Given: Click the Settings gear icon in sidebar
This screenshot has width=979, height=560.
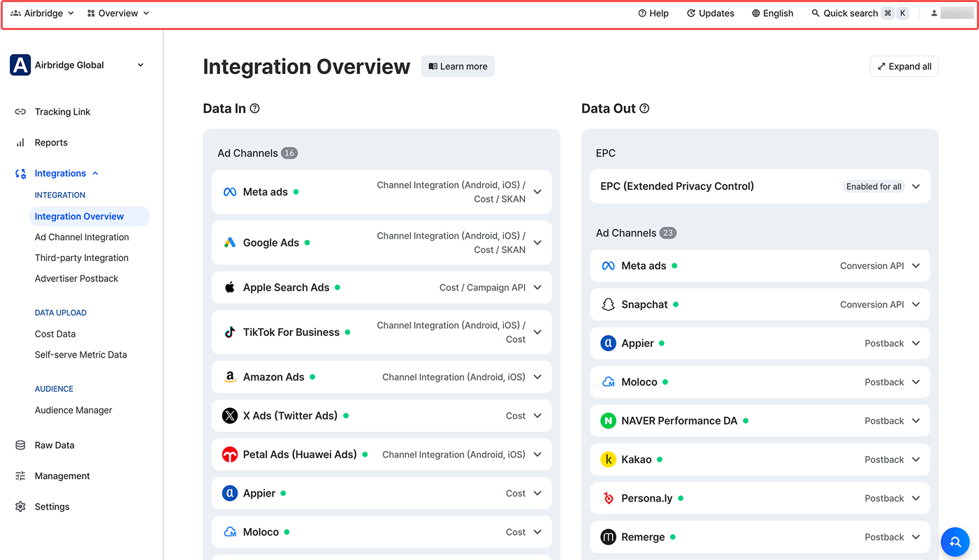Looking at the screenshot, I should click(x=20, y=507).
